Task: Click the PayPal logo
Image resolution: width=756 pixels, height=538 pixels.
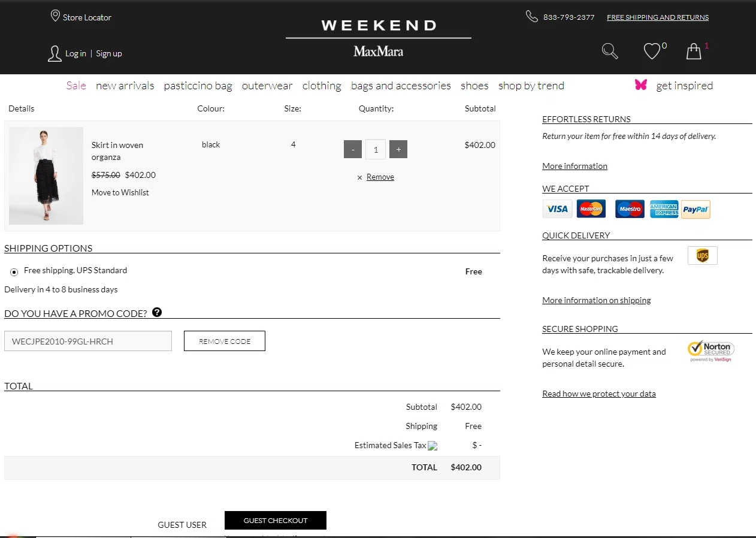Action: pyautogui.click(x=695, y=209)
